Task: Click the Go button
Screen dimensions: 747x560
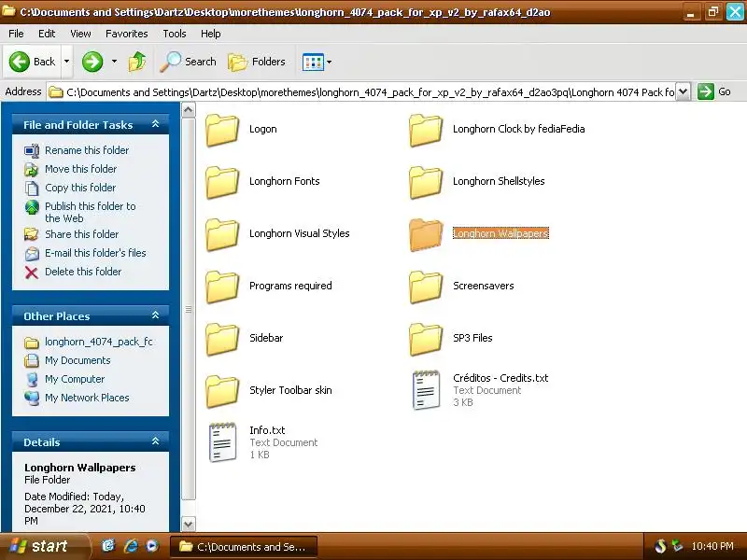Action: click(x=714, y=91)
